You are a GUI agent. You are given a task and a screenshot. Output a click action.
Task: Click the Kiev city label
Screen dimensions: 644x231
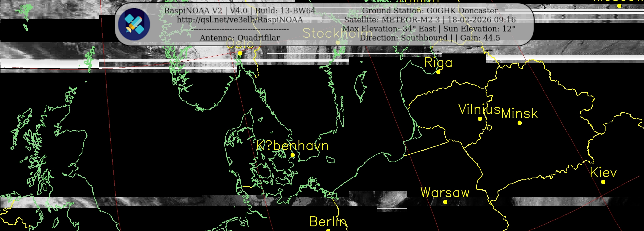tap(603, 173)
